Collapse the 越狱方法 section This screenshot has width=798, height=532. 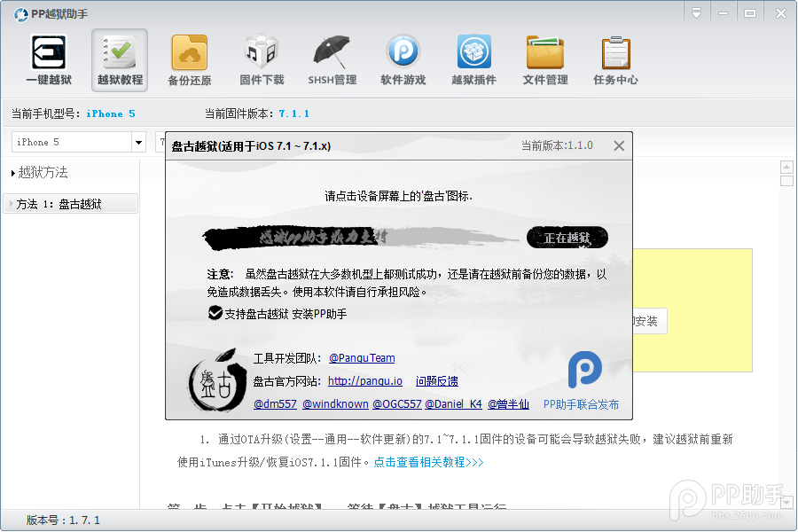coord(36,173)
